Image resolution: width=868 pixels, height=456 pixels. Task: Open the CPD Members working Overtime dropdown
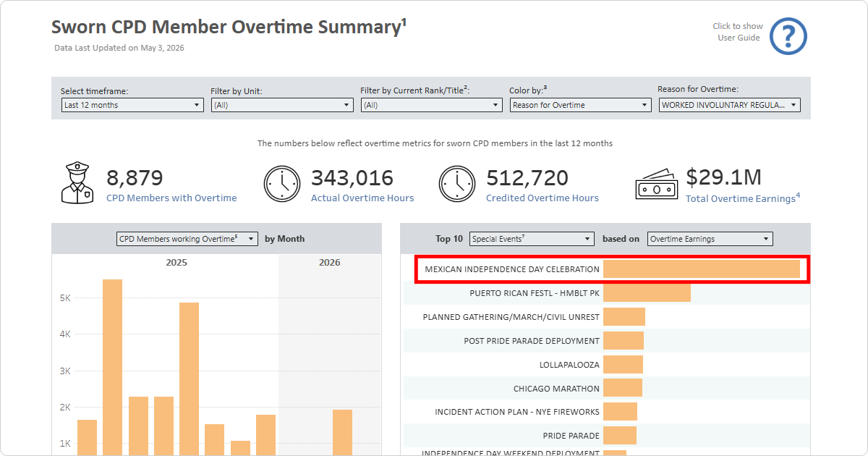coord(187,239)
